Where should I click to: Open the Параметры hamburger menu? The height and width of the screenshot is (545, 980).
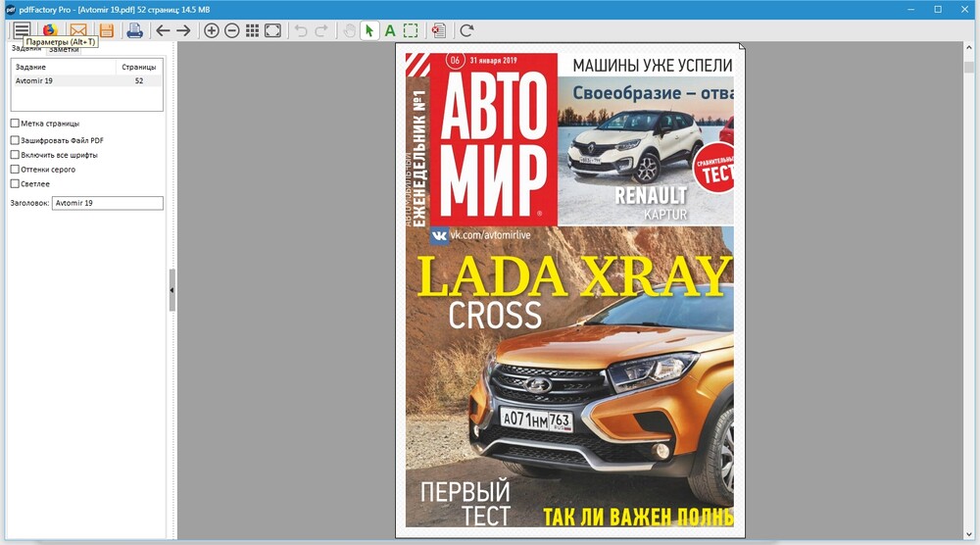click(x=21, y=30)
